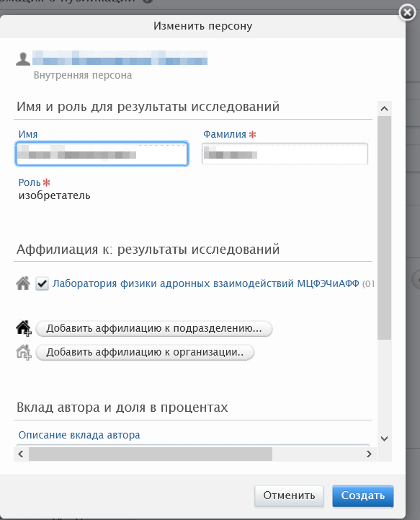Click Добавить аффилиацию к подразделению button
This screenshot has width=420, height=520.
click(154, 329)
